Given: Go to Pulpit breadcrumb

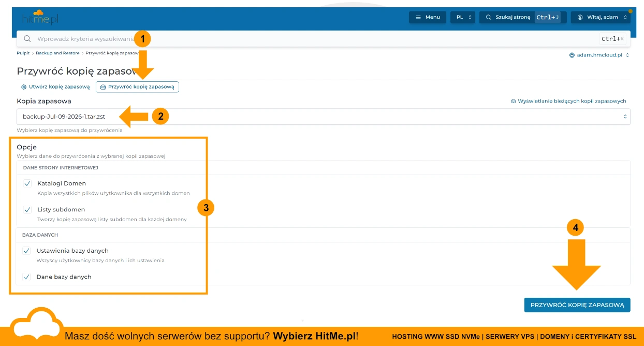Looking at the screenshot, I should point(23,53).
